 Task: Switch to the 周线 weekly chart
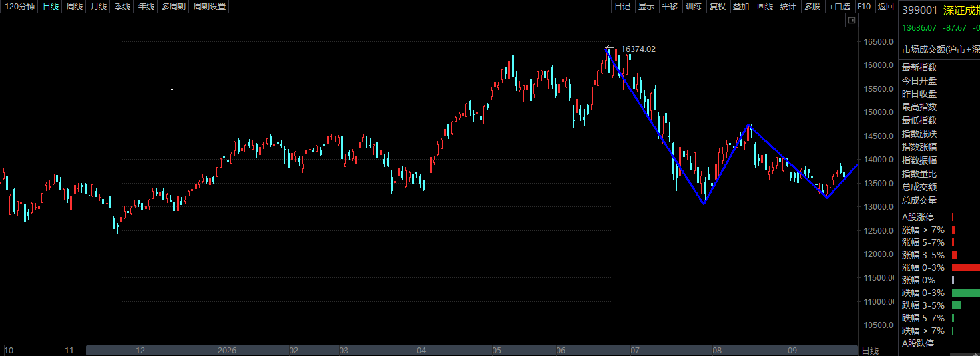75,7
